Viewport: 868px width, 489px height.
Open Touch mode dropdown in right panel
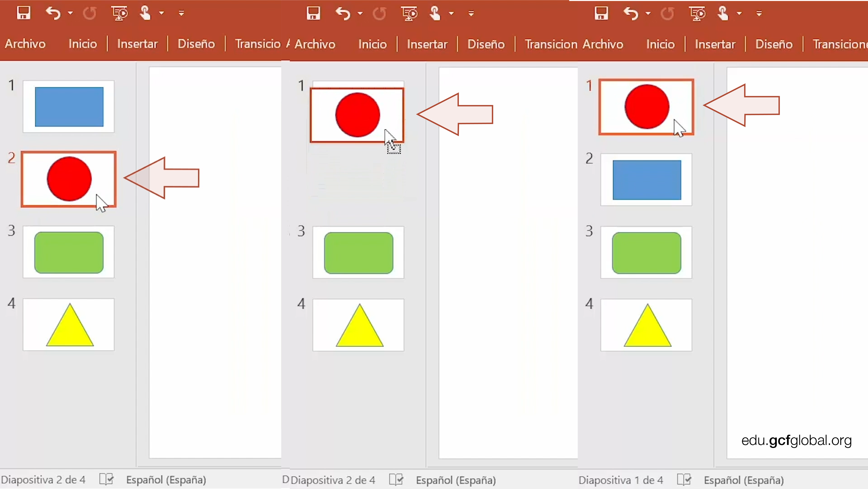coord(739,13)
